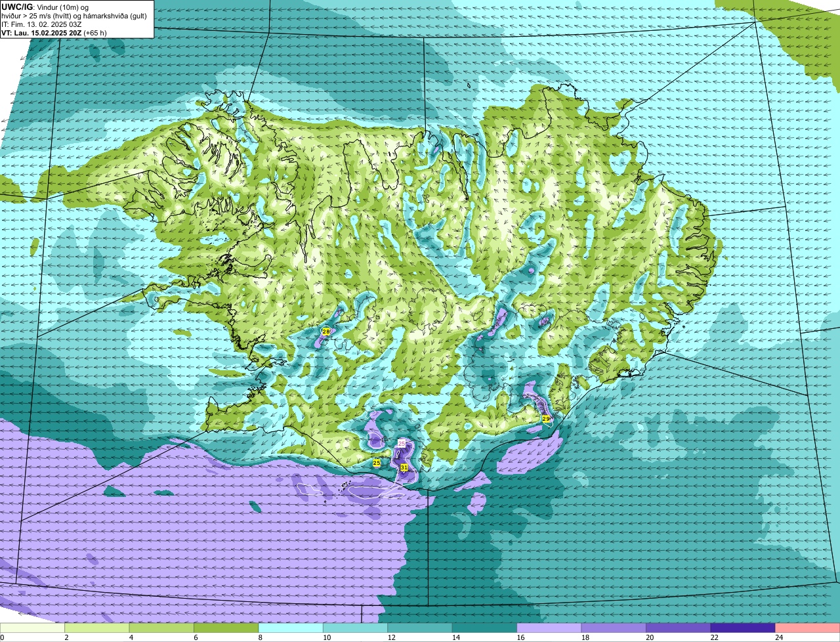The width and height of the screenshot is (840, 642).
Task: Click the 12–14 m/s teal legend swatch
Action: pos(420,628)
